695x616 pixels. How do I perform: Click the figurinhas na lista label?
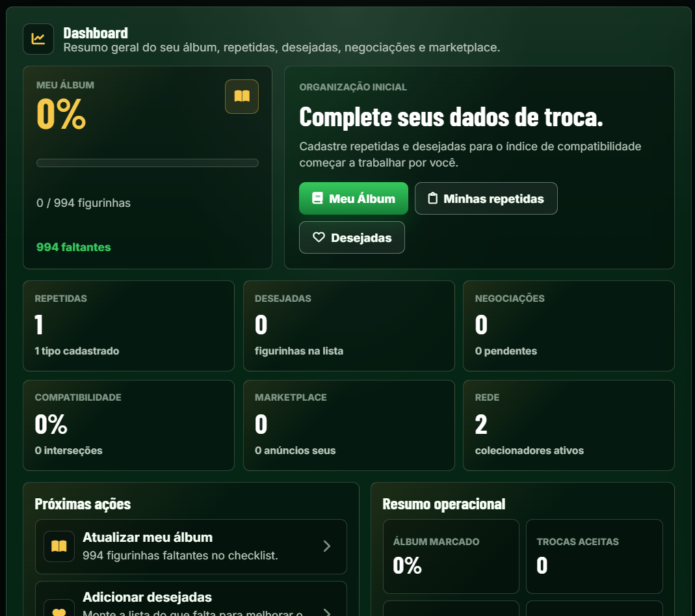pyautogui.click(x=299, y=351)
